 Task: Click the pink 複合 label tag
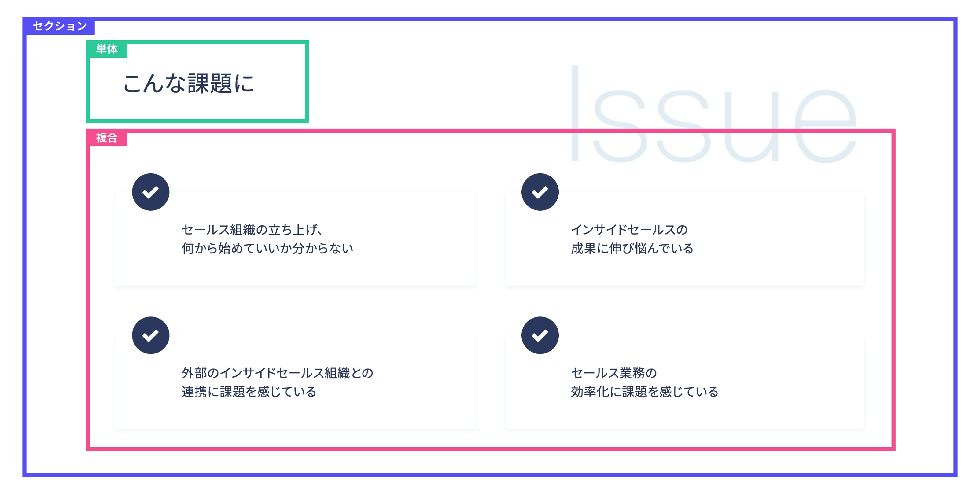pos(107,138)
